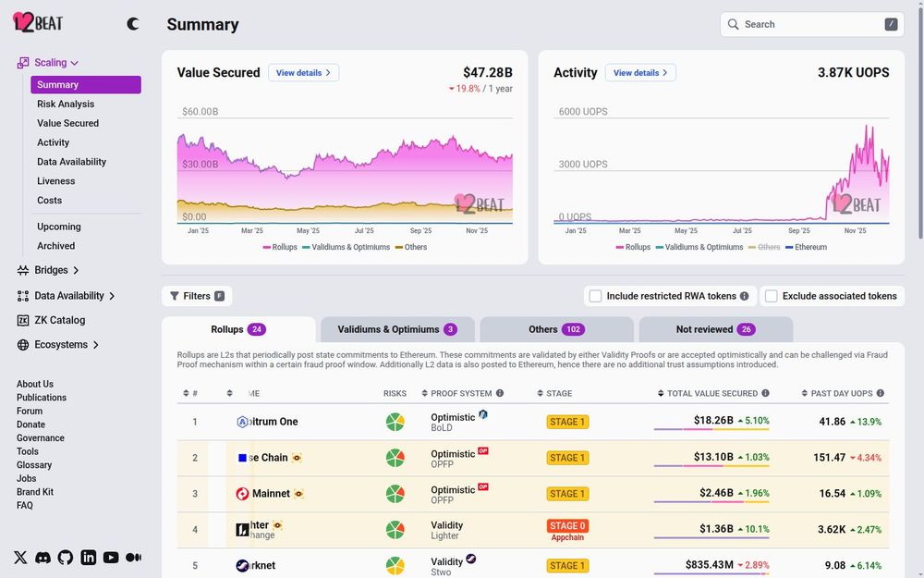Open L2BEAT X (Twitter) profile
The width and height of the screenshot is (924, 578).
coord(20,558)
